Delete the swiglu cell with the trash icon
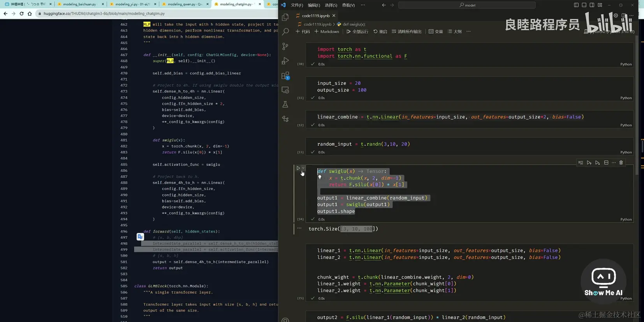The image size is (644, 322). point(621,163)
